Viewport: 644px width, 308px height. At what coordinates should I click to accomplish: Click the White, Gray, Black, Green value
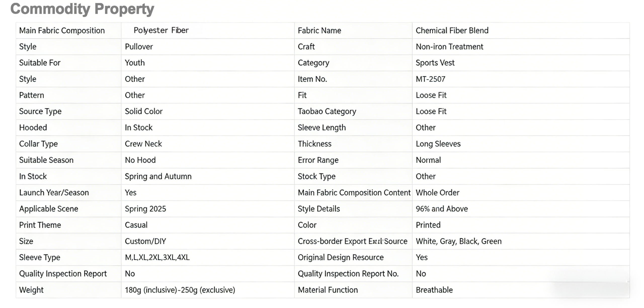point(458,241)
